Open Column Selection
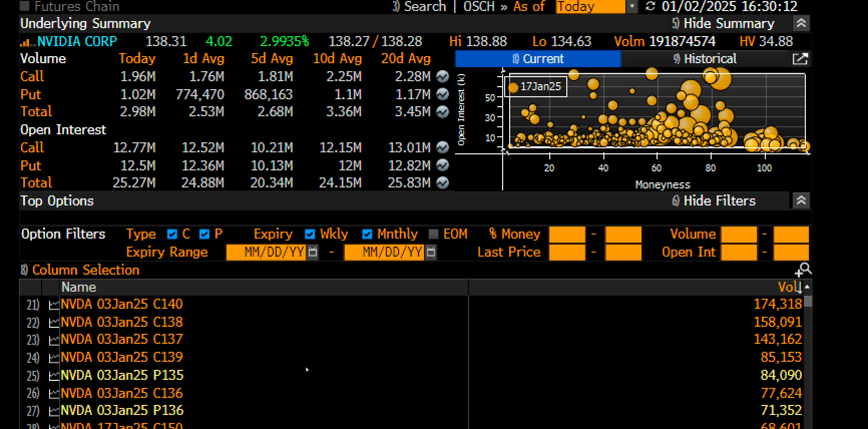This screenshot has width=868, height=429. [x=80, y=270]
